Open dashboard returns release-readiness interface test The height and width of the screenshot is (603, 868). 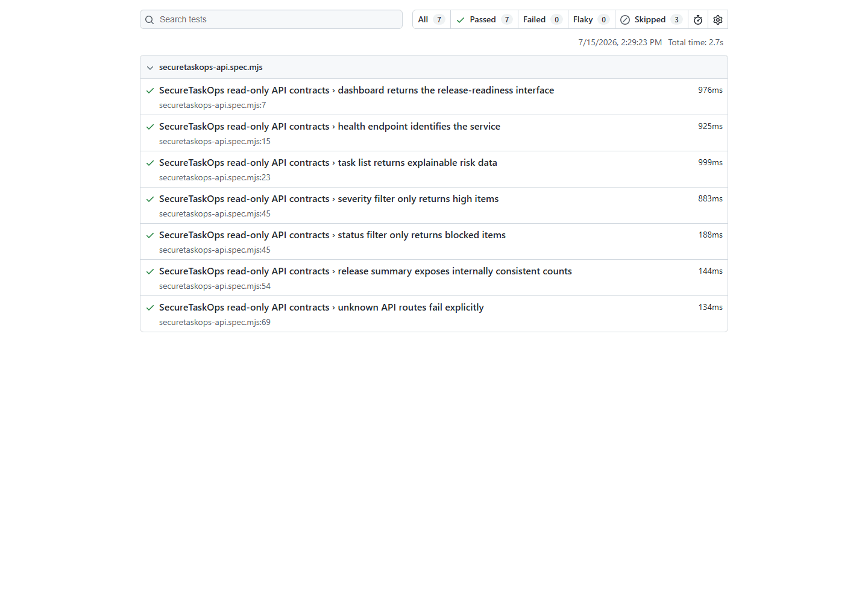click(356, 90)
